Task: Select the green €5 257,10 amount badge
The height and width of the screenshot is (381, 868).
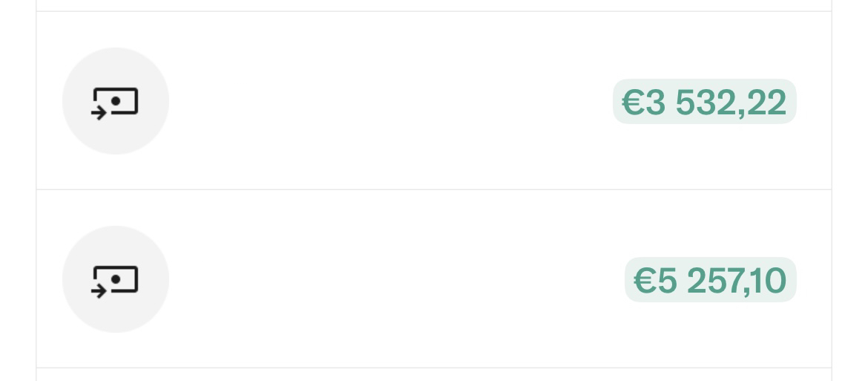Action: [x=710, y=280]
